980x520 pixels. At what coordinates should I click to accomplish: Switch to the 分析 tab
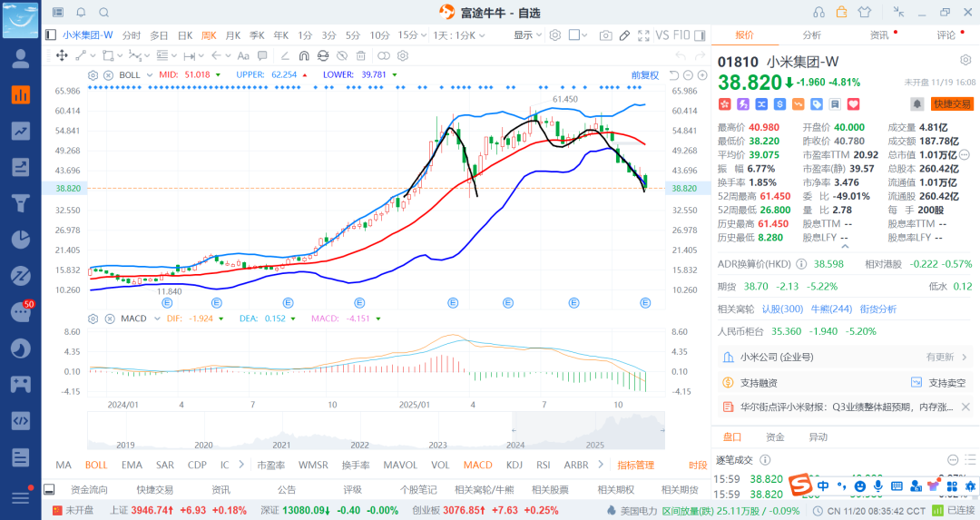coord(811,34)
